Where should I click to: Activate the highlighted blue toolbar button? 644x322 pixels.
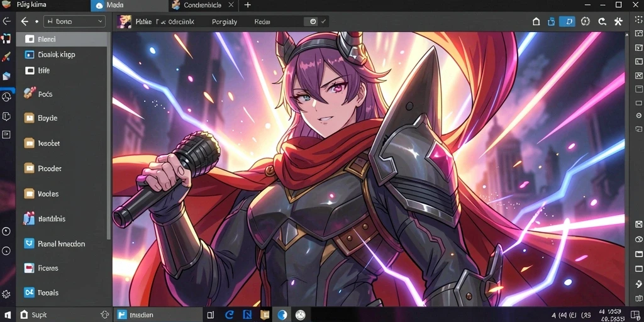(x=569, y=22)
